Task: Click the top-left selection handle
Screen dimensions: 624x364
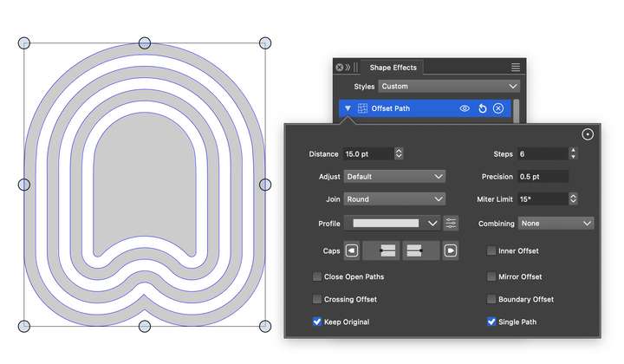Action: coord(24,43)
